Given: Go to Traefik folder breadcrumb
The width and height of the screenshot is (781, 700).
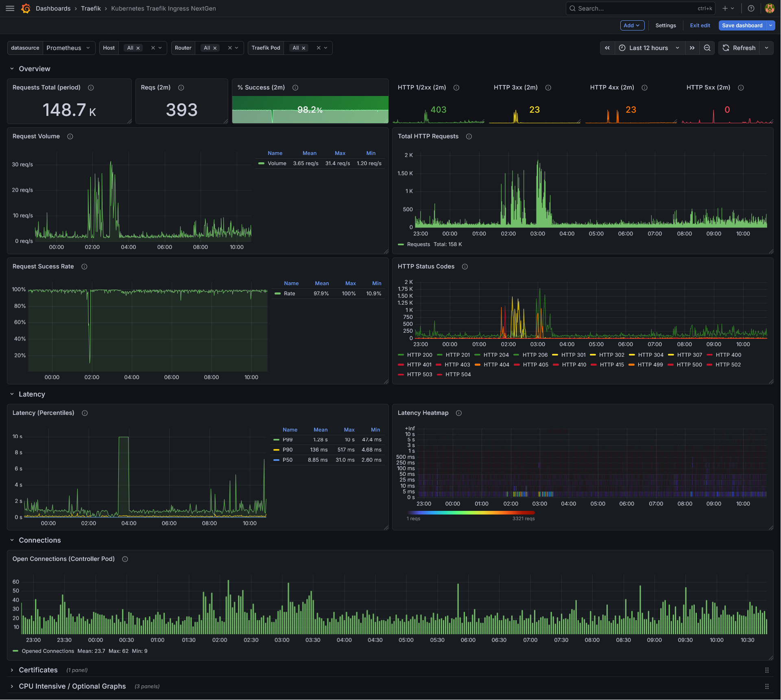Looking at the screenshot, I should coord(91,9).
